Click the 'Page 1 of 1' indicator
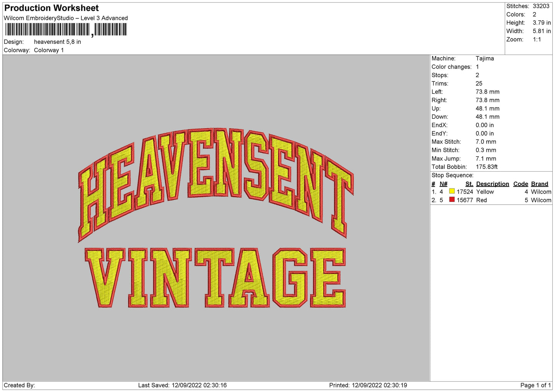Image resolution: width=555 pixels, height=392 pixels. tap(535, 385)
